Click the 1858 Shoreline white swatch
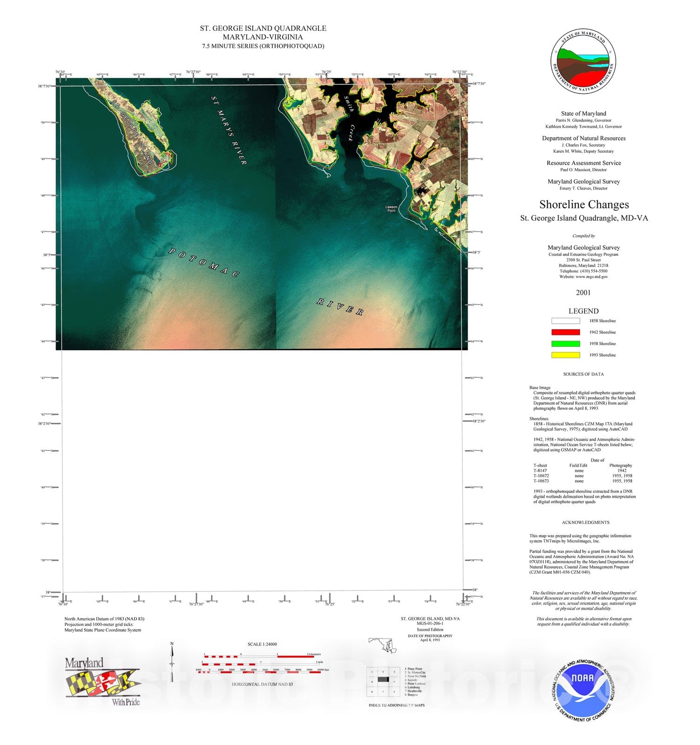 [x=565, y=321]
